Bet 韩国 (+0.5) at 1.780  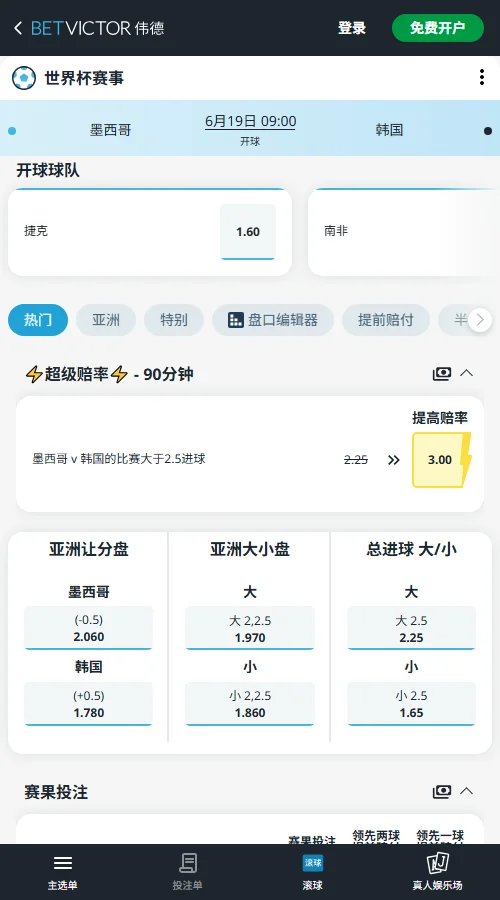click(x=88, y=704)
